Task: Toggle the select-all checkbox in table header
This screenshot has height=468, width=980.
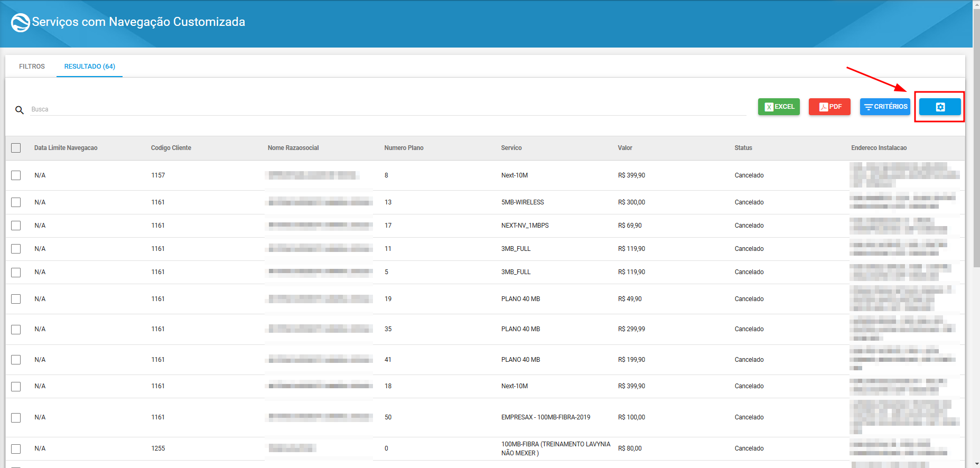Action: [x=16, y=148]
